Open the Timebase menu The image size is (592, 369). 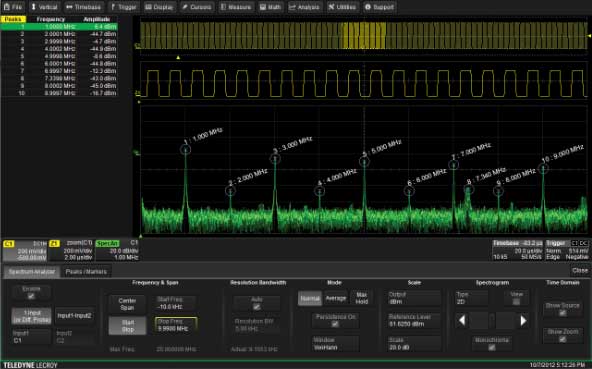[84, 7]
